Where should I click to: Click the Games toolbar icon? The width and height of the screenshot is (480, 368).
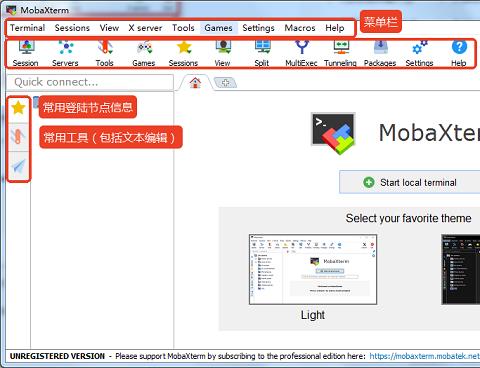pyautogui.click(x=144, y=53)
